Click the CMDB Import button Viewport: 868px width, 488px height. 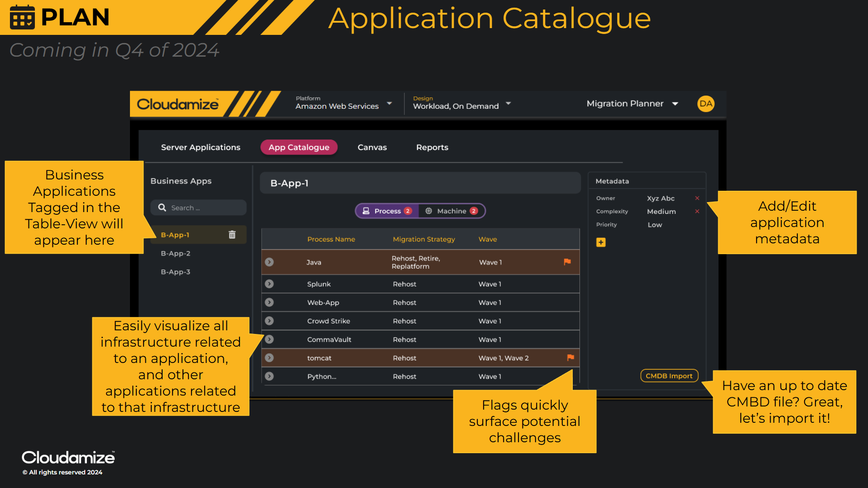[669, 376]
